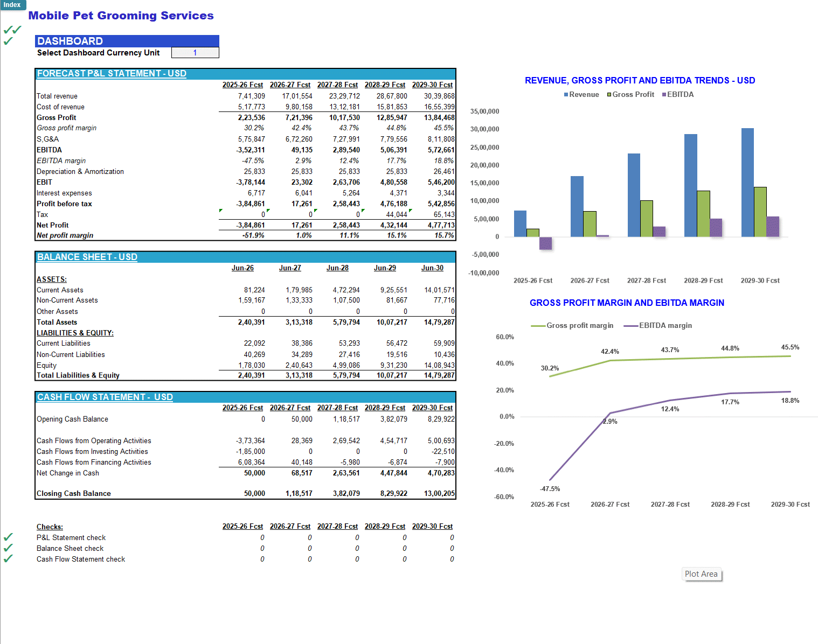This screenshot has width=818, height=644.
Task: Click the chart title REVENUE, GROSS PROFIT AND EBITDA TRENDS
Action: click(640, 81)
